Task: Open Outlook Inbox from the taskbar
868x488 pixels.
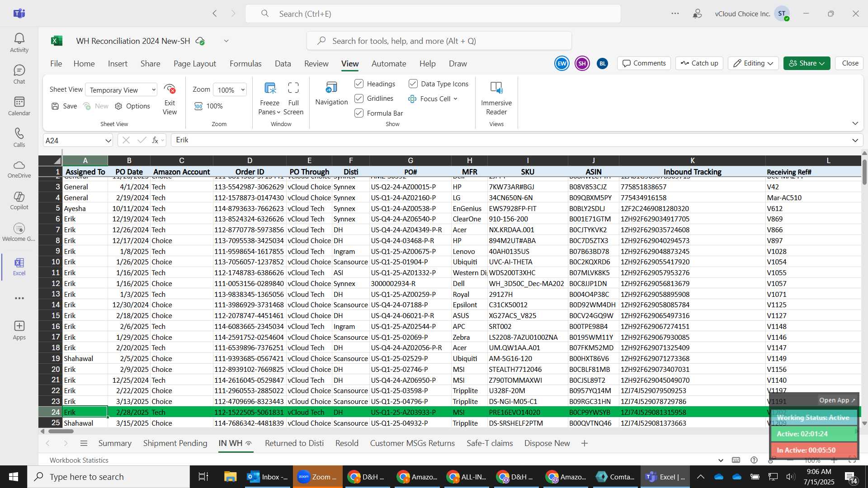Action: [268, 477]
